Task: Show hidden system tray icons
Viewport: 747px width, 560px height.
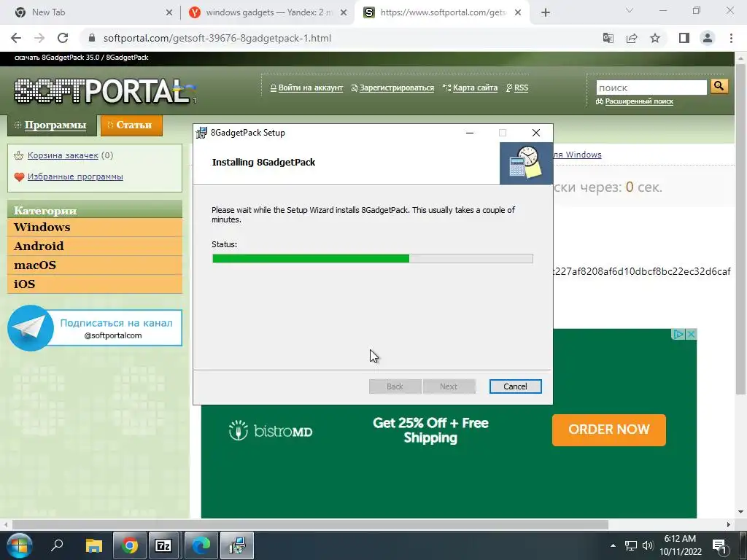Action: pyautogui.click(x=613, y=545)
